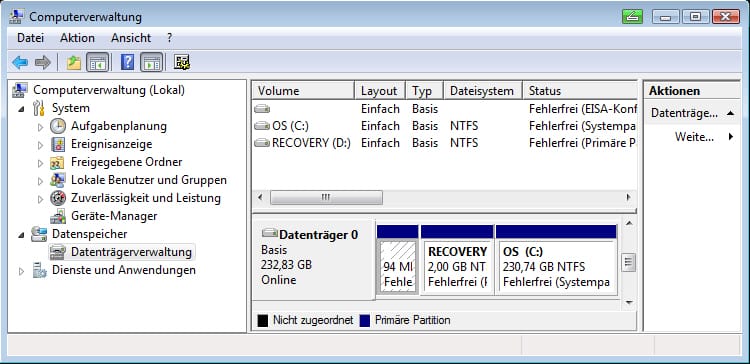Select the Freigegebene Ordner icon
Viewport: 750px width, 364px height.
(x=57, y=163)
